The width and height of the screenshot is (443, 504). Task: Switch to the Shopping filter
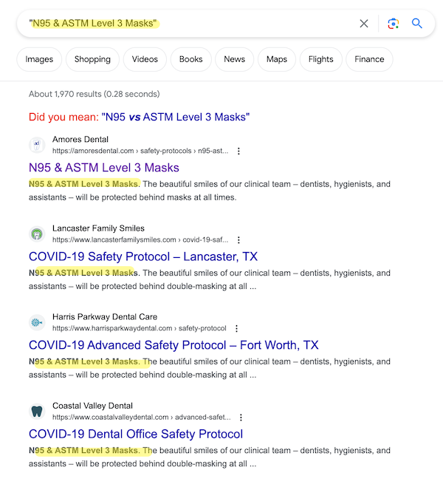click(92, 59)
